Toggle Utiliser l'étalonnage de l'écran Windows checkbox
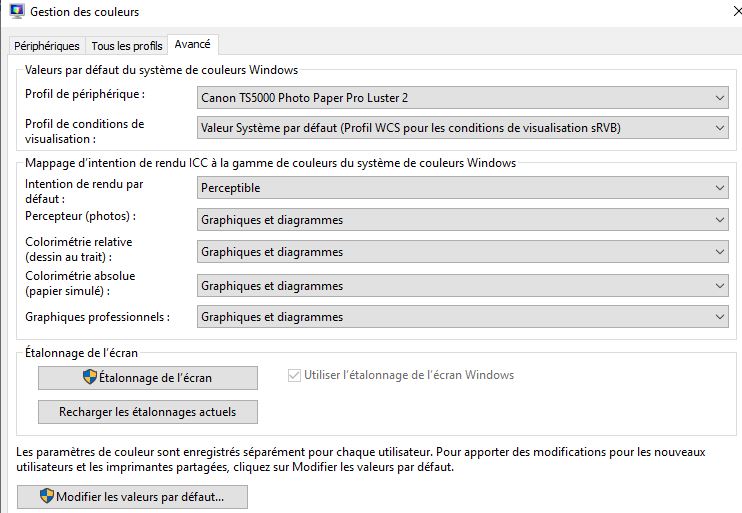 pyautogui.click(x=294, y=376)
